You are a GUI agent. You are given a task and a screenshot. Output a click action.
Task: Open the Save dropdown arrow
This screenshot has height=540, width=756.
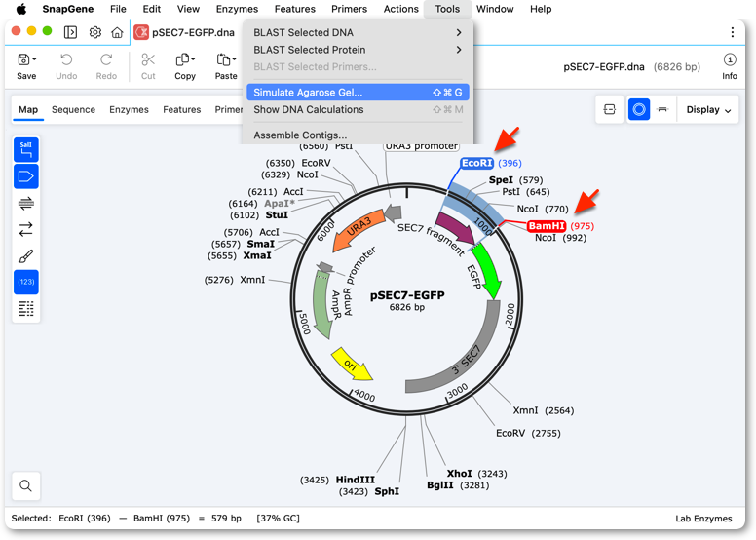point(34,59)
